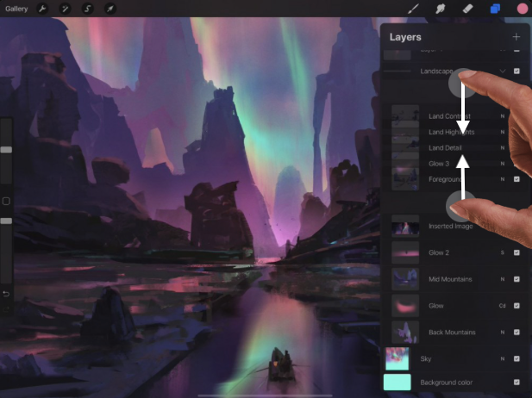The image size is (532, 398).
Task: Select the Glow layer name
Action: (436, 306)
